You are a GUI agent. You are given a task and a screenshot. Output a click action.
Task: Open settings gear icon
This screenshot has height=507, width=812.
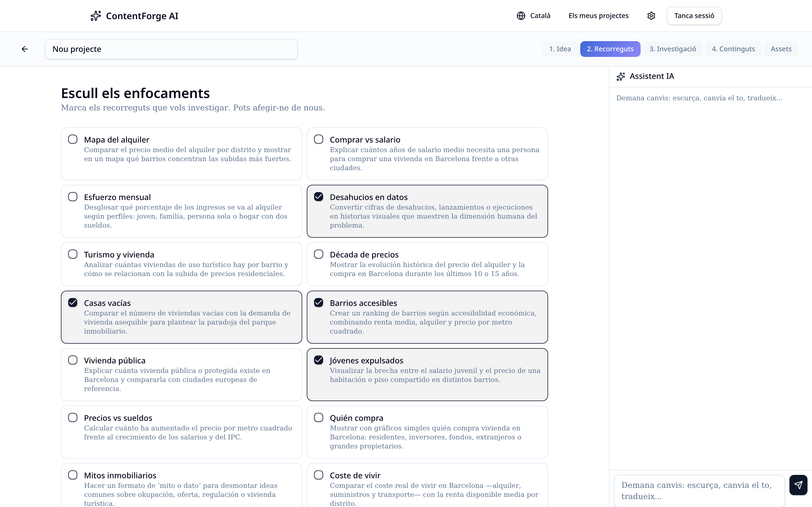tap(651, 16)
